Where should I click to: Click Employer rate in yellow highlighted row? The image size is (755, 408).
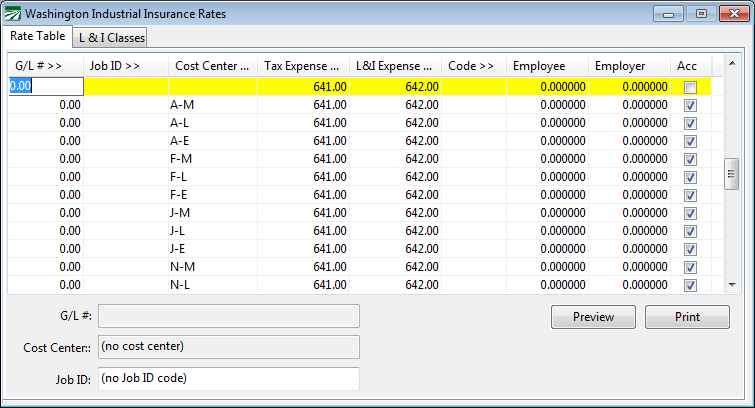(x=629, y=87)
